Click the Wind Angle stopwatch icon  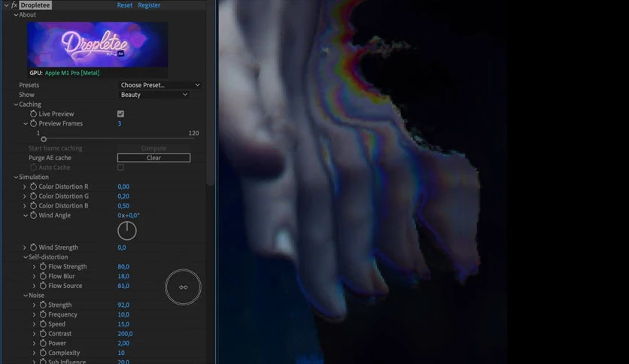33,215
